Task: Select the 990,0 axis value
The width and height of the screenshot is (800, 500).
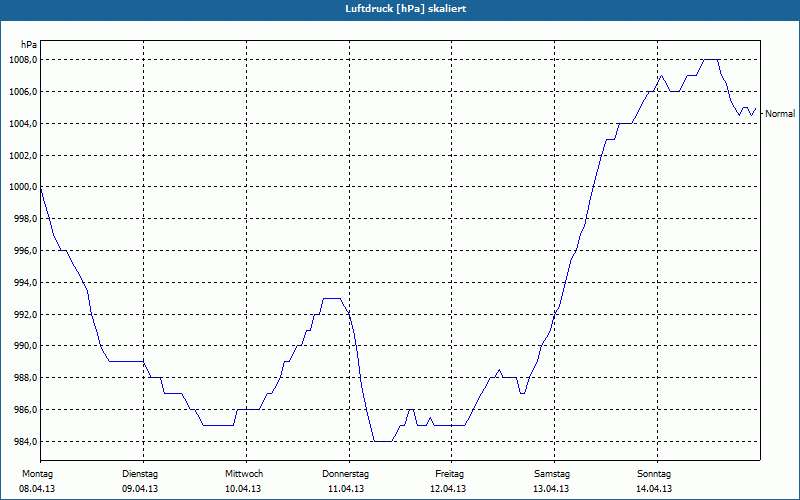Action: pyautogui.click(x=25, y=346)
